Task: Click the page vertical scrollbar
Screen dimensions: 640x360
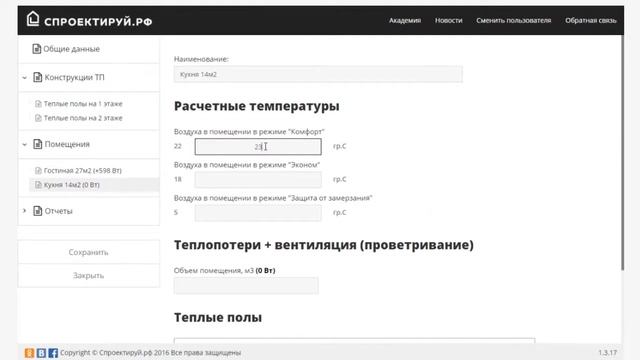Action: [x=622, y=152]
